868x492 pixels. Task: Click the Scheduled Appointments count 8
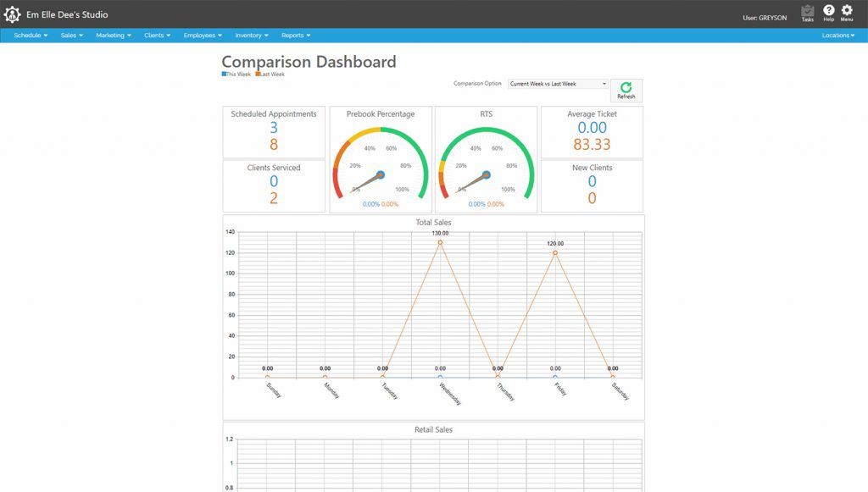pyautogui.click(x=274, y=144)
